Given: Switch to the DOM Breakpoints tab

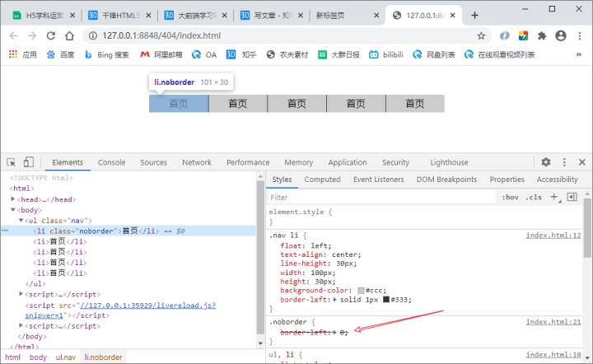Looking at the screenshot, I should point(446,180).
